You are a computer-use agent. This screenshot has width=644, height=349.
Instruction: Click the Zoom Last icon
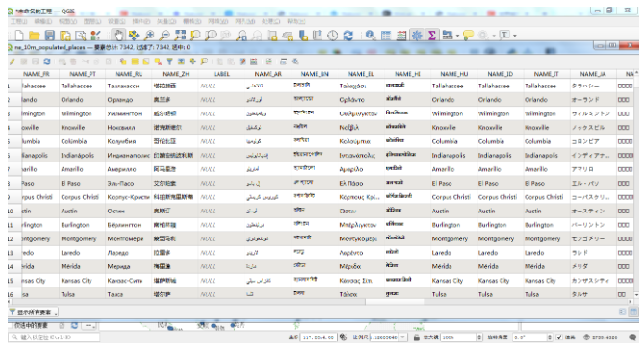[x=242, y=36]
